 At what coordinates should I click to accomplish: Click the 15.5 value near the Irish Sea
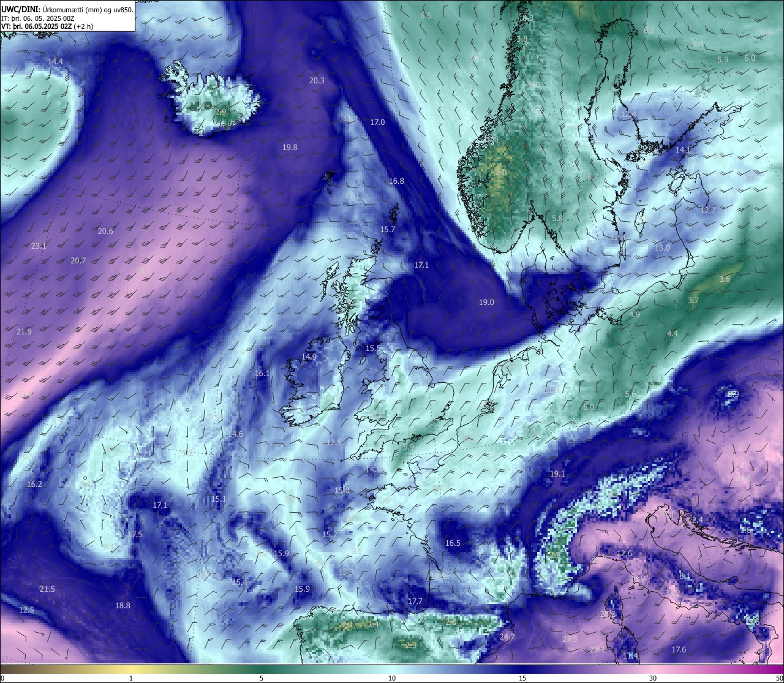(x=373, y=348)
